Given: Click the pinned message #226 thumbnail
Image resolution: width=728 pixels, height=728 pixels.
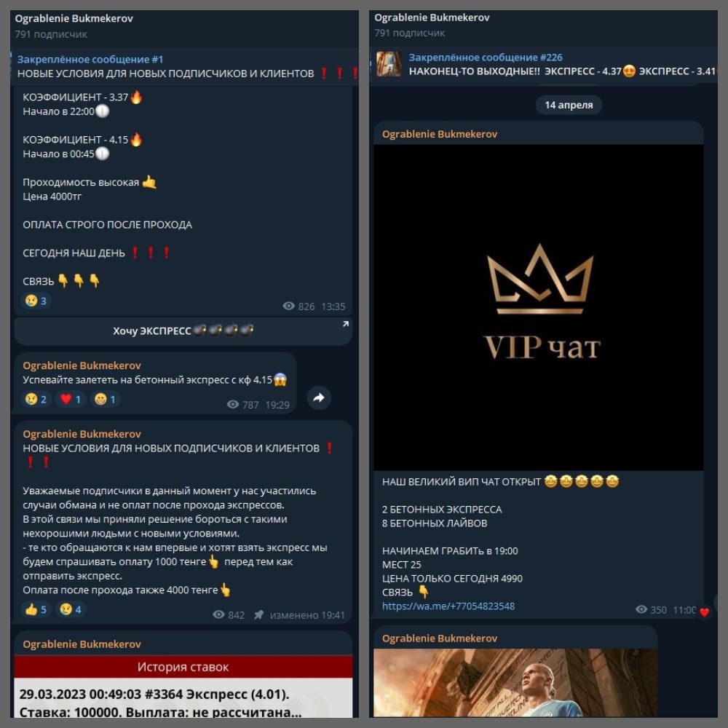Looking at the screenshot, I should pos(388,64).
